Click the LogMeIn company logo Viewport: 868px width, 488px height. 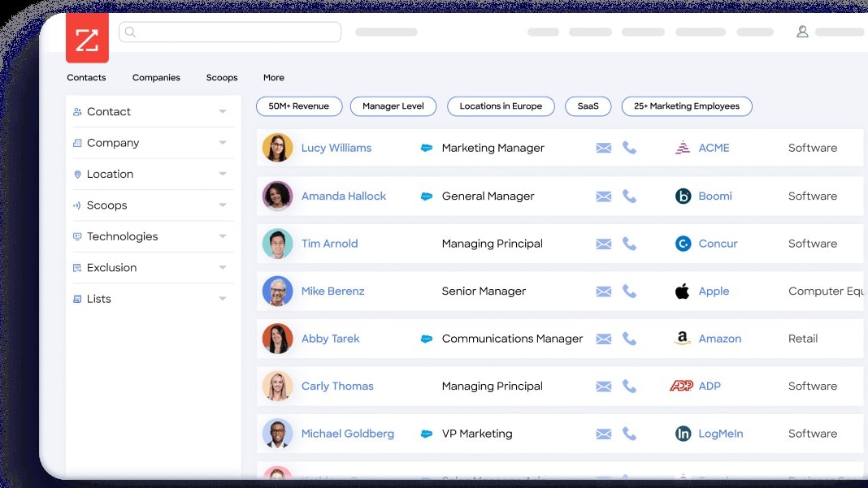click(x=684, y=434)
